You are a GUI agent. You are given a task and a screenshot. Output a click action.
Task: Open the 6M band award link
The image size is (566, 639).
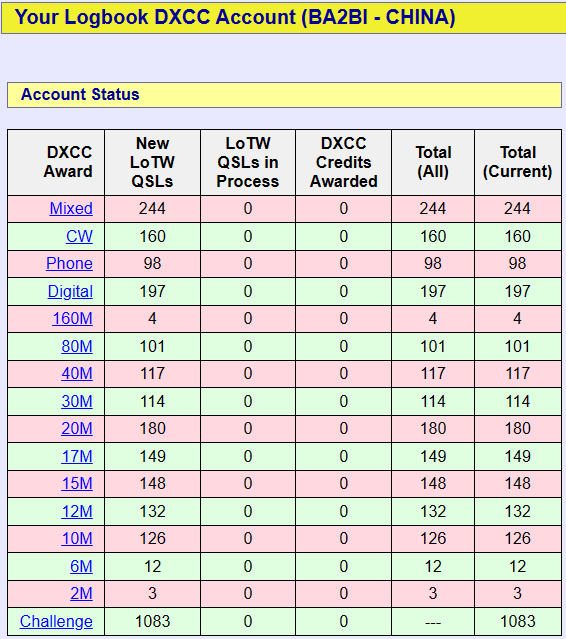81,566
